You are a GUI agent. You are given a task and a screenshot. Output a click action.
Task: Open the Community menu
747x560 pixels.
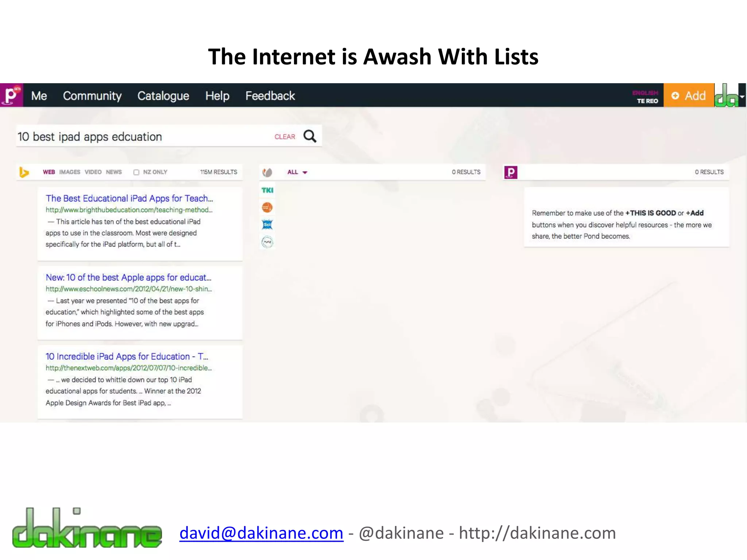pyautogui.click(x=92, y=96)
